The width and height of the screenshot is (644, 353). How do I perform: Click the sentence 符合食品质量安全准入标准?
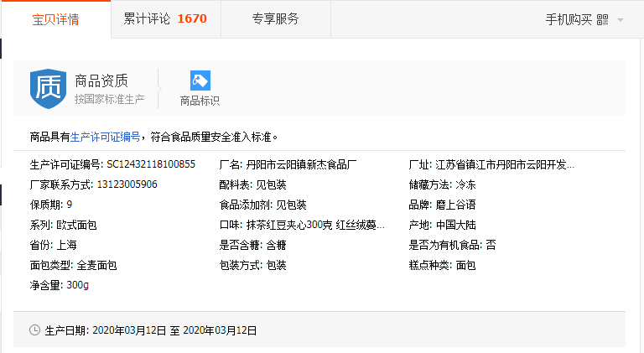211,138
